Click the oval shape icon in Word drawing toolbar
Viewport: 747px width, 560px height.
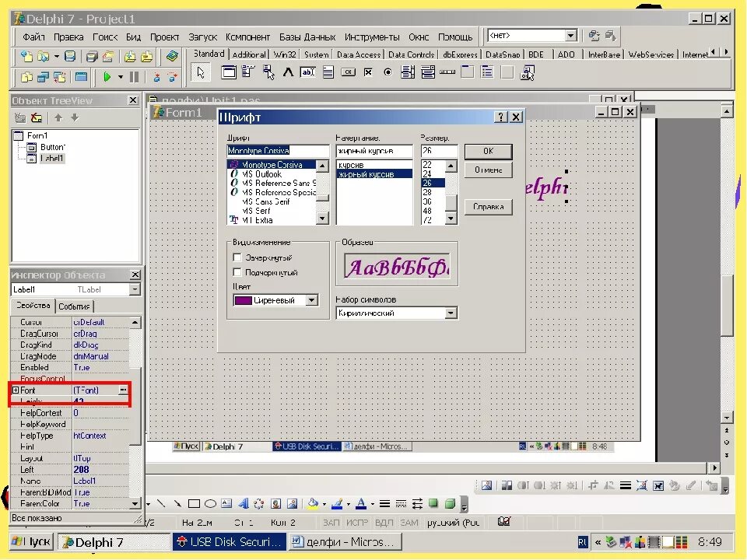click(210, 503)
